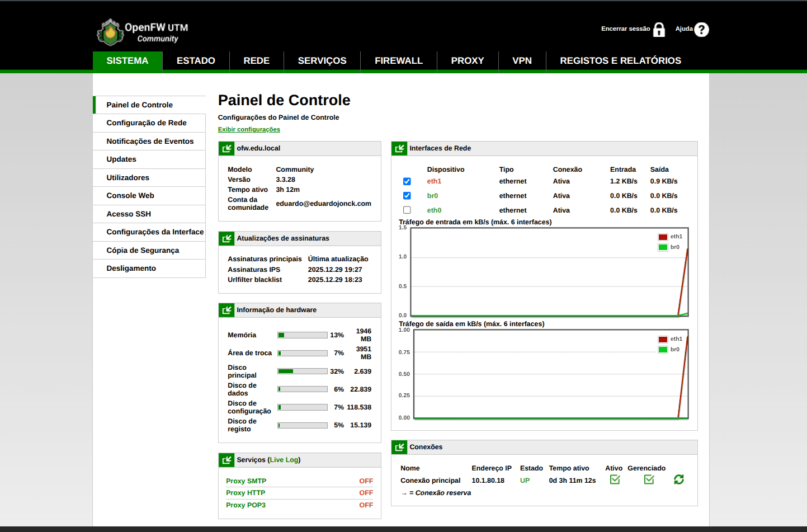Uncheck the eth1 interface checkbox
The width and height of the screenshot is (807, 532).
[x=407, y=181]
